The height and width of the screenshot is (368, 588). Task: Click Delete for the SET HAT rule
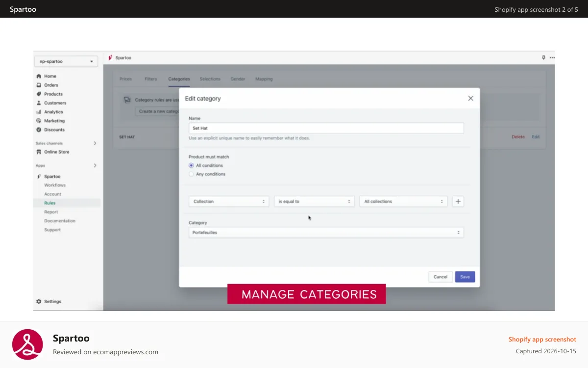tap(518, 137)
